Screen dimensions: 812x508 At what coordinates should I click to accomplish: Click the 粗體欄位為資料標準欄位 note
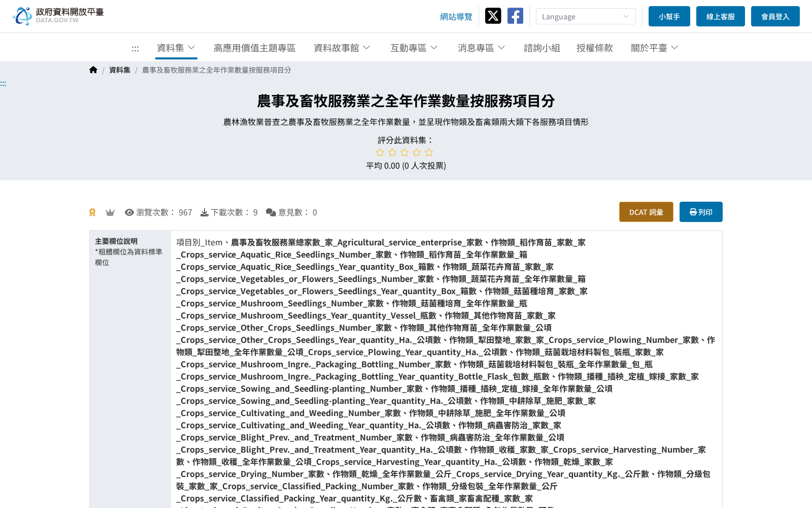coord(128,257)
